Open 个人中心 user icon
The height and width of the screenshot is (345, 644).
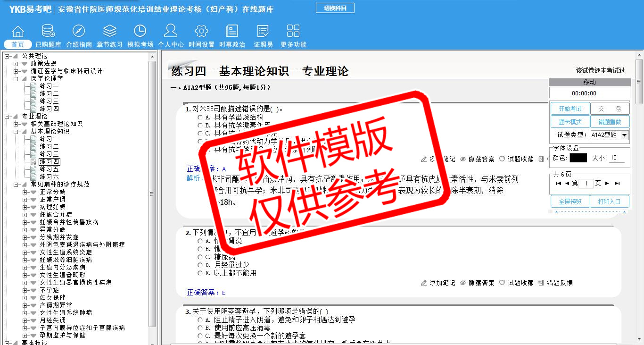171,32
